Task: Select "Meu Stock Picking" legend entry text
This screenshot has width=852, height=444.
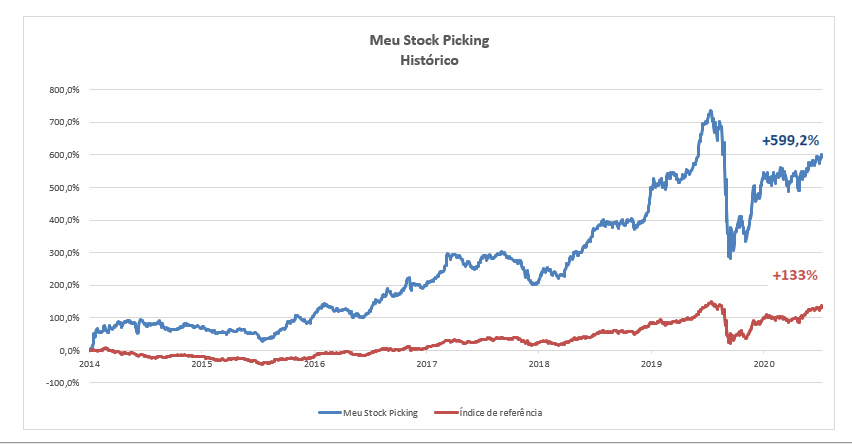Action: click(x=382, y=412)
